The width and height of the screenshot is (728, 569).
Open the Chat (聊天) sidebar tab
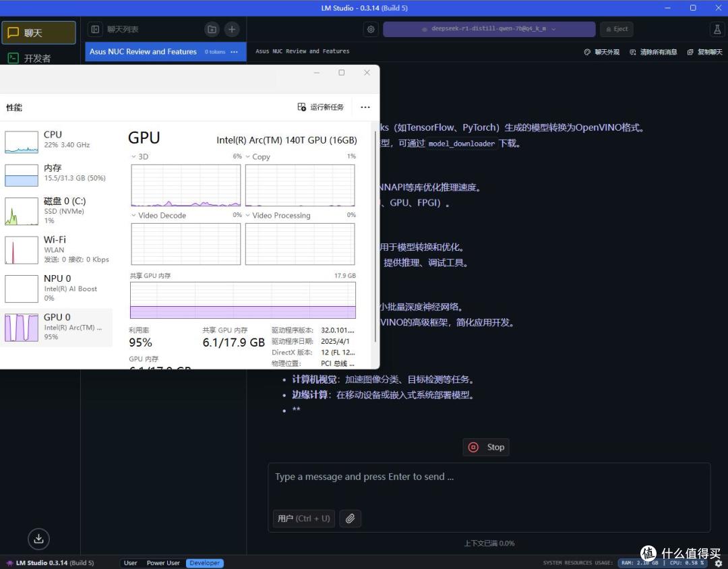38,32
